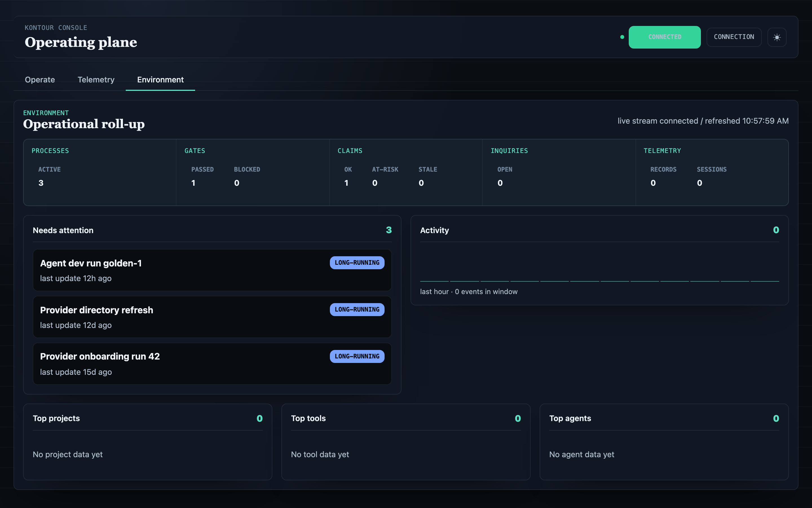Click the TELEMETRY section label
812x508 pixels.
click(662, 151)
